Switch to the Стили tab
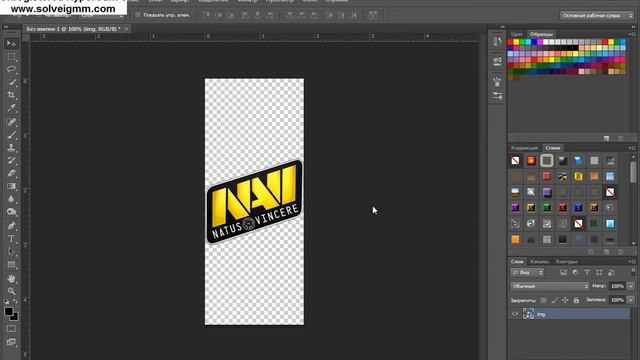The image size is (640, 360). [x=552, y=148]
